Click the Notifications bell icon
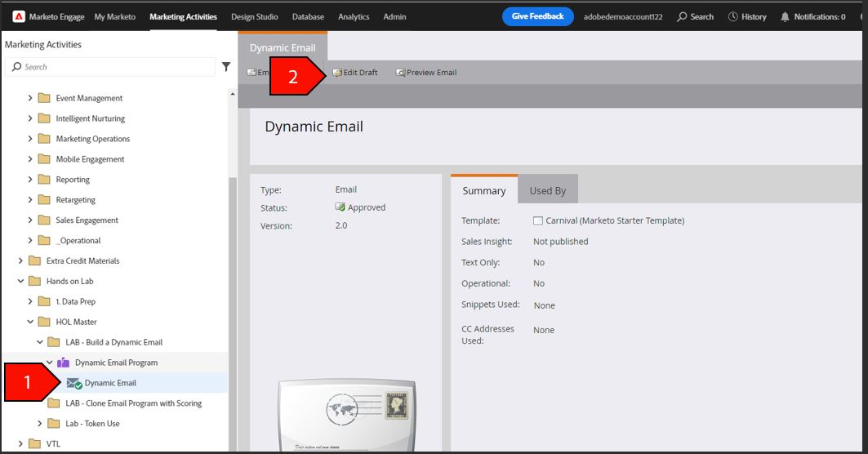The width and height of the screenshot is (868, 454). tap(785, 16)
